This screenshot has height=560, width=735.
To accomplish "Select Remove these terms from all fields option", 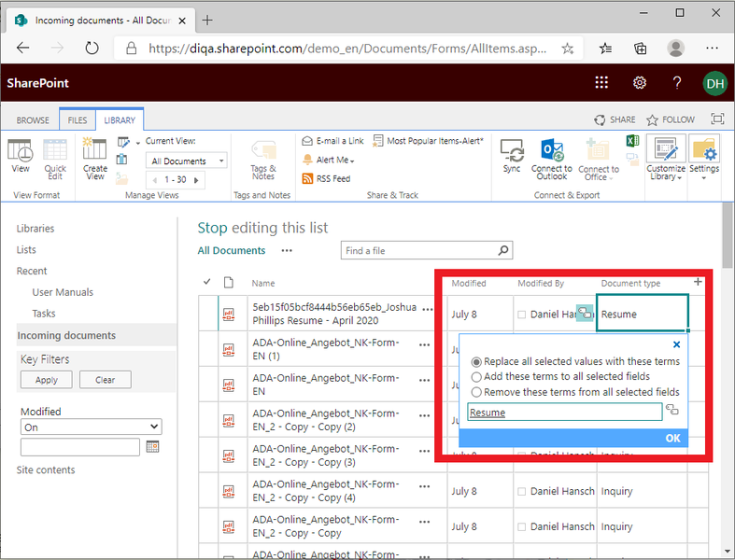I will pos(476,392).
